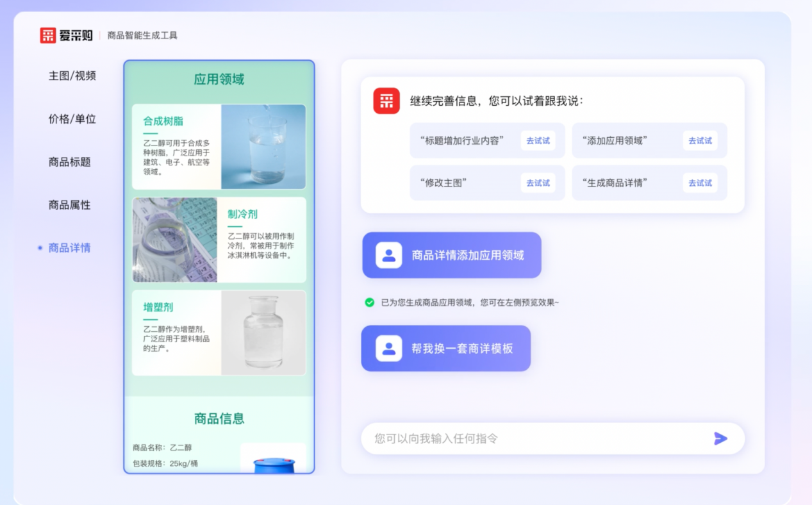
Task: Click the 增塑剂 description paragraph
Action: [x=176, y=339]
